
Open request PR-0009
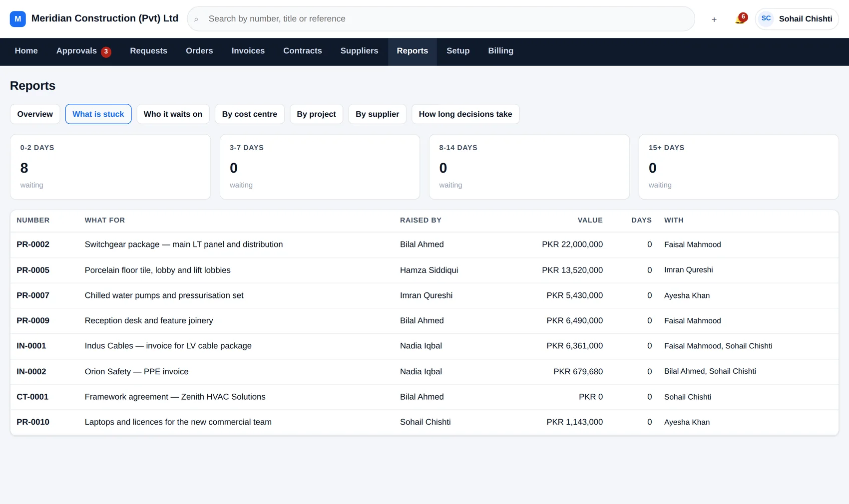(x=424, y=321)
